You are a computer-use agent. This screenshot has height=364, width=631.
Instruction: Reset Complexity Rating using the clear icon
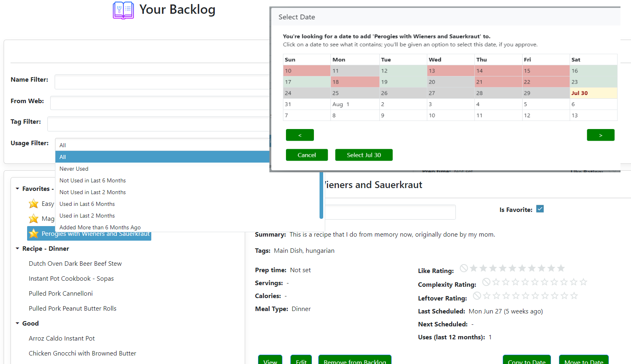pyautogui.click(x=486, y=282)
